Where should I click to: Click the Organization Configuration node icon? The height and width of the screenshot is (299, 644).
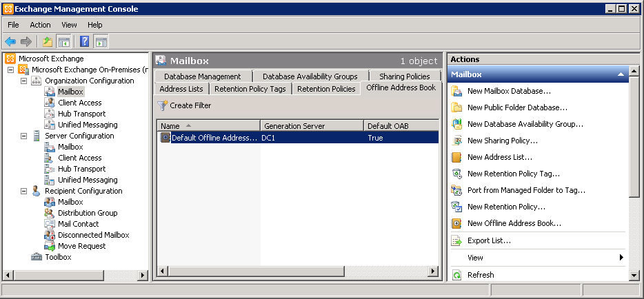tap(37, 81)
